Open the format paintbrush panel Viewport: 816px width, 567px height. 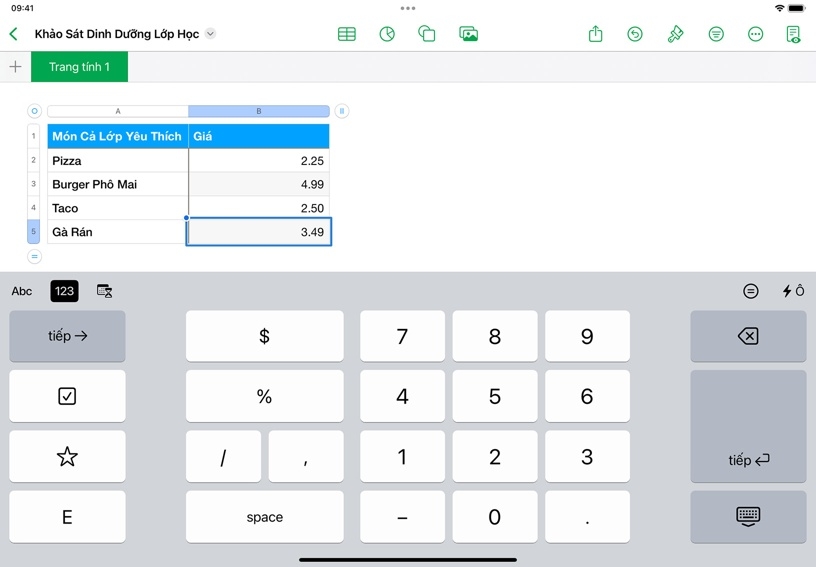tap(676, 34)
